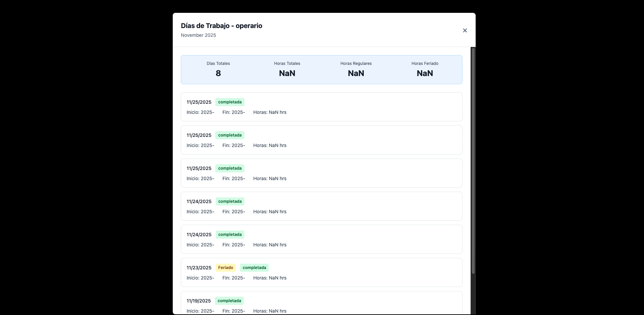Click the Inicio time in 11/19/2025 entry

point(200,311)
